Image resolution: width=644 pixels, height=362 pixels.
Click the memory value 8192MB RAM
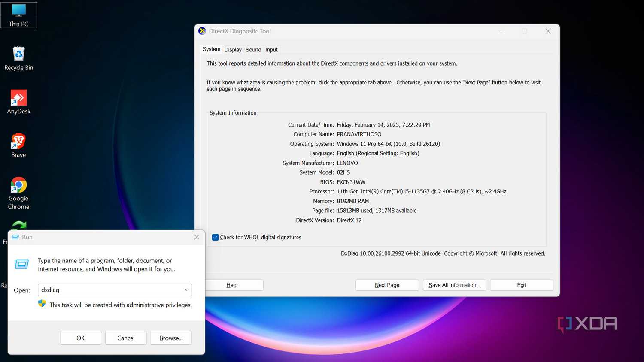pyautogui.click(x=353, y=201)
